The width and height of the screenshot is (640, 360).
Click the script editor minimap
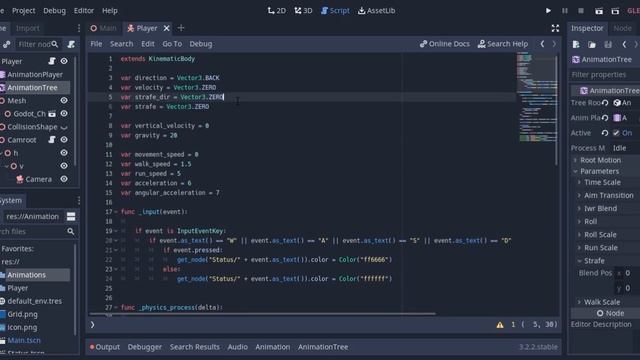(536, 98)
